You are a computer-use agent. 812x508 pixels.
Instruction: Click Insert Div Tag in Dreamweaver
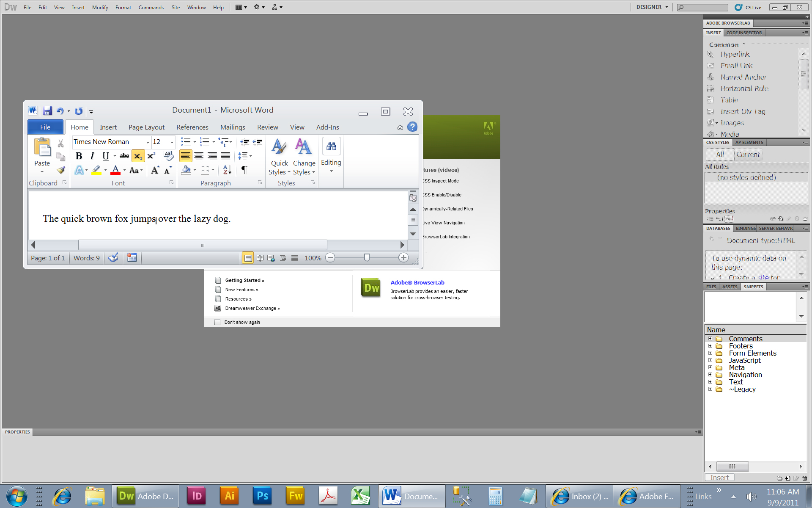pos(743,111)
